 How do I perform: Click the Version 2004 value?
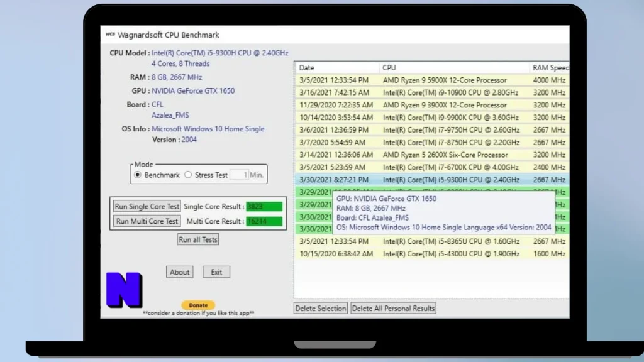[x=189, y=140]
